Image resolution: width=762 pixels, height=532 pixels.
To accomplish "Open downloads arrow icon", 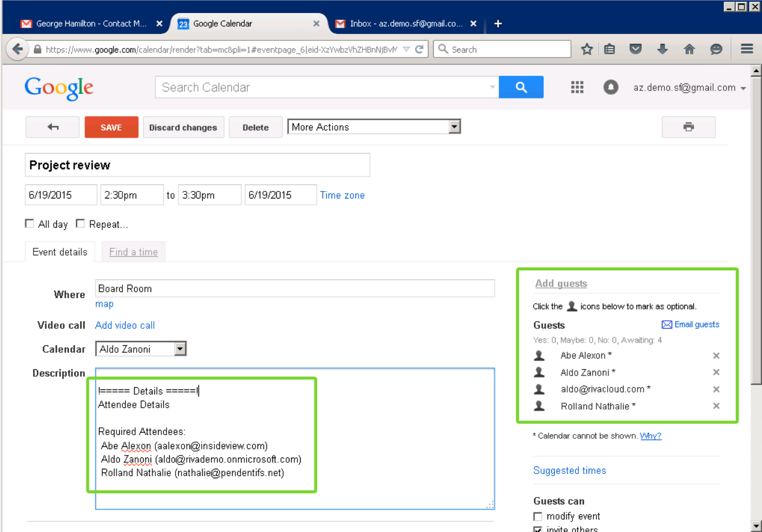I will (662, 49).
